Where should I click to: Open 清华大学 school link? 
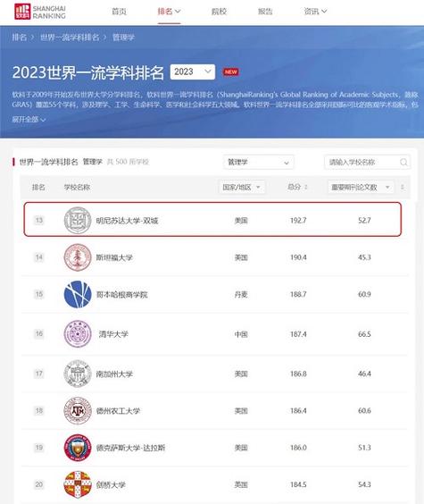[113, 334]
